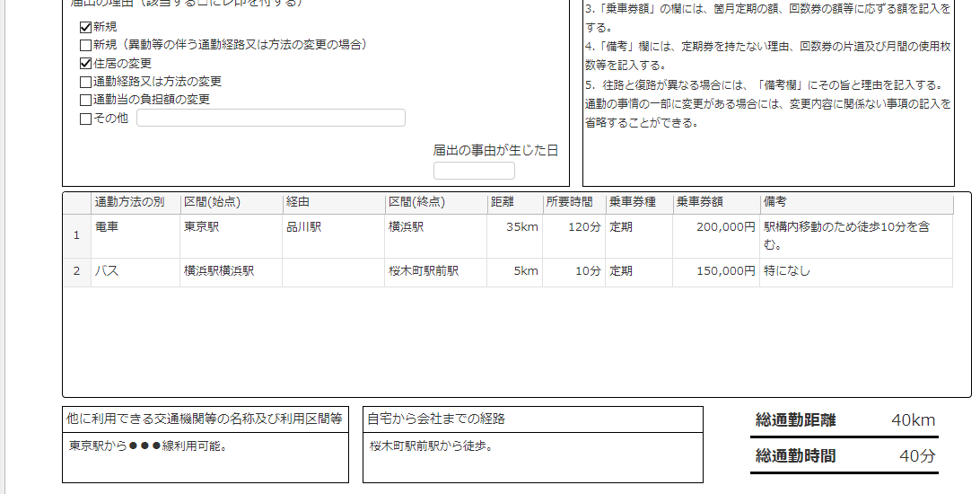Select row number 1 in the table
This screenshot has width=980, height=494.
tap(76, 235)
